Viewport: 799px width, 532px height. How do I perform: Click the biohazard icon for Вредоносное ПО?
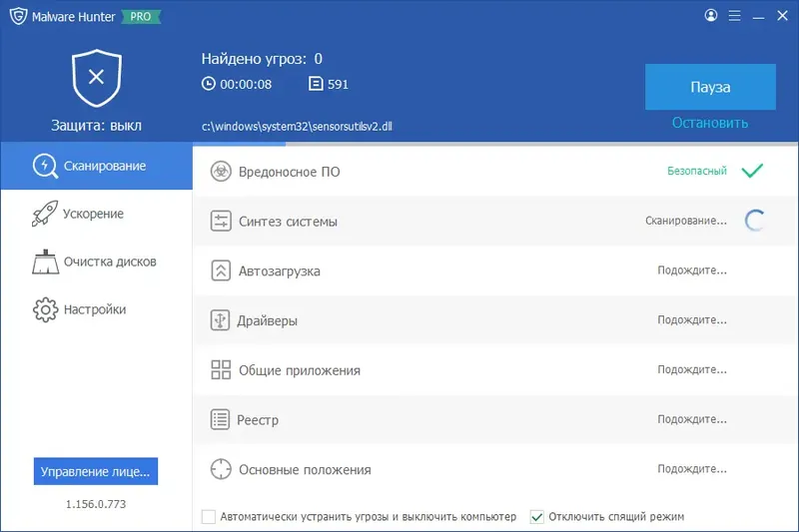pyautogui.click(x=221, y=172)
